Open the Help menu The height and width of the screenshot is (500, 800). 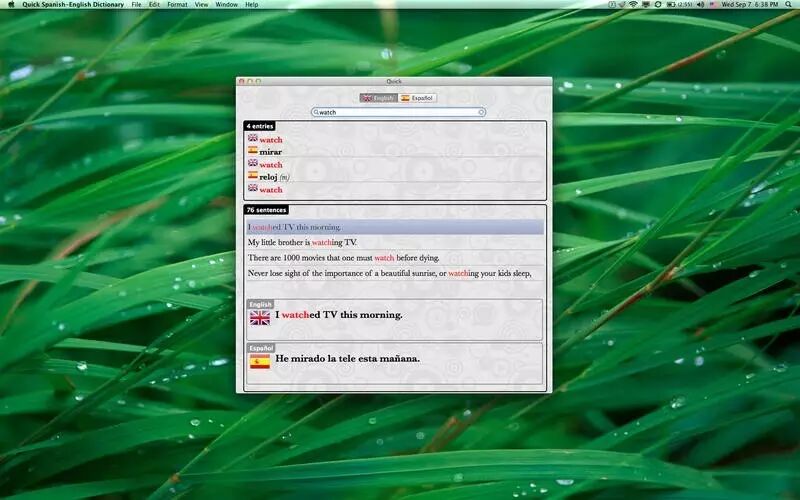tap(252, 5)
